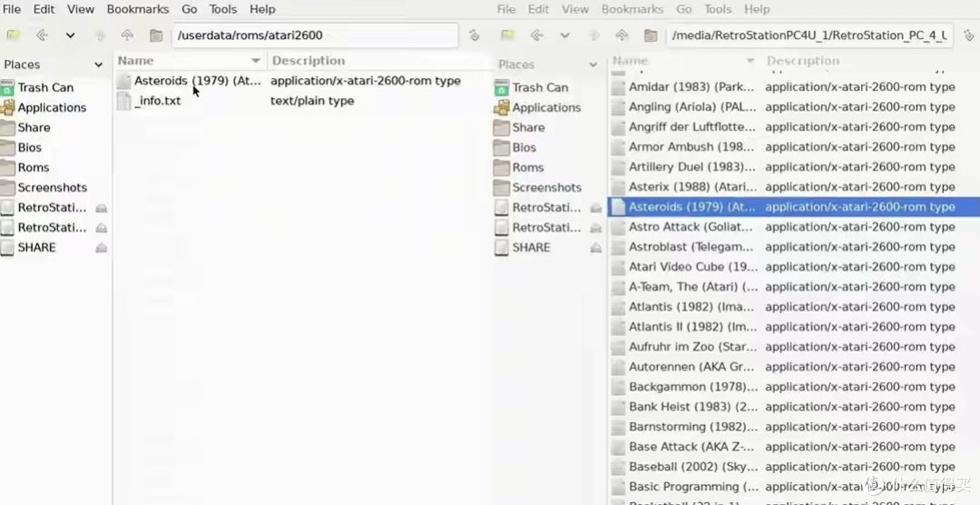Open the Go menu in left window
This screenshot has width=980, height=505.
tap(190, 9)
